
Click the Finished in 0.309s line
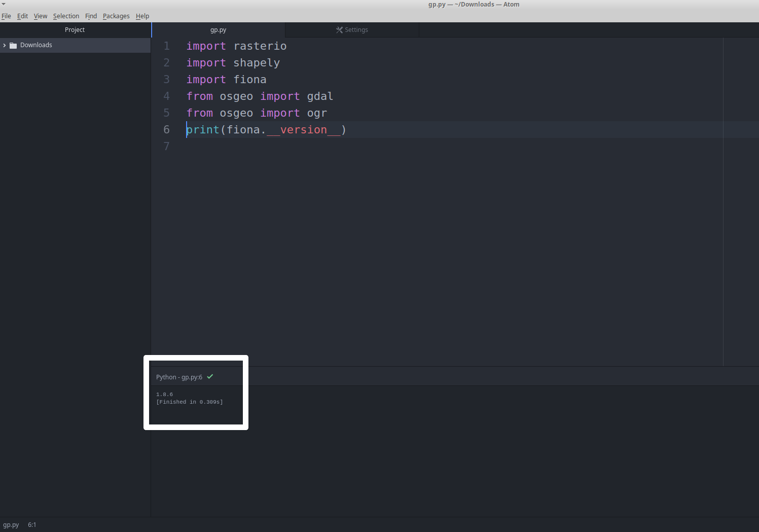point(190,402)
